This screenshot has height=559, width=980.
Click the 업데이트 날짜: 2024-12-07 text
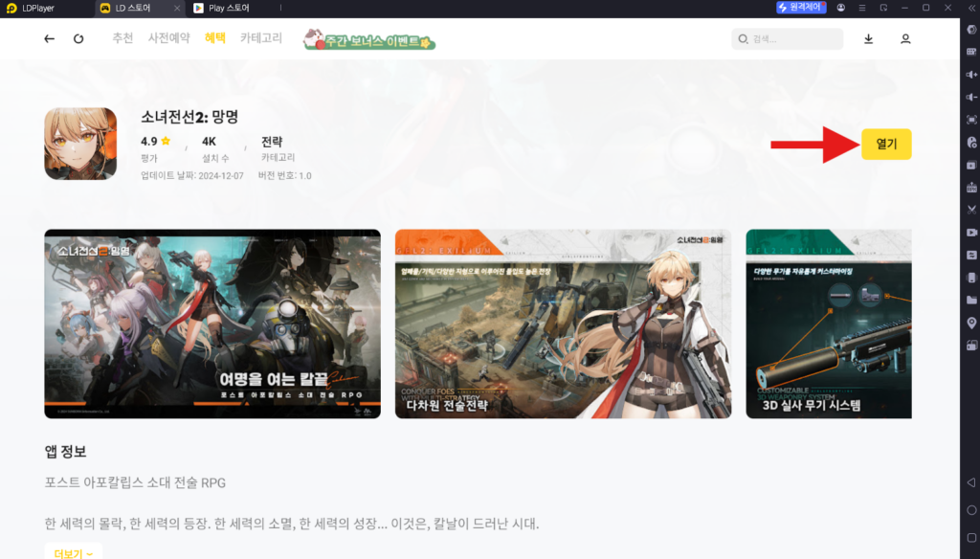pyautogui.click(x=191, y=176)
